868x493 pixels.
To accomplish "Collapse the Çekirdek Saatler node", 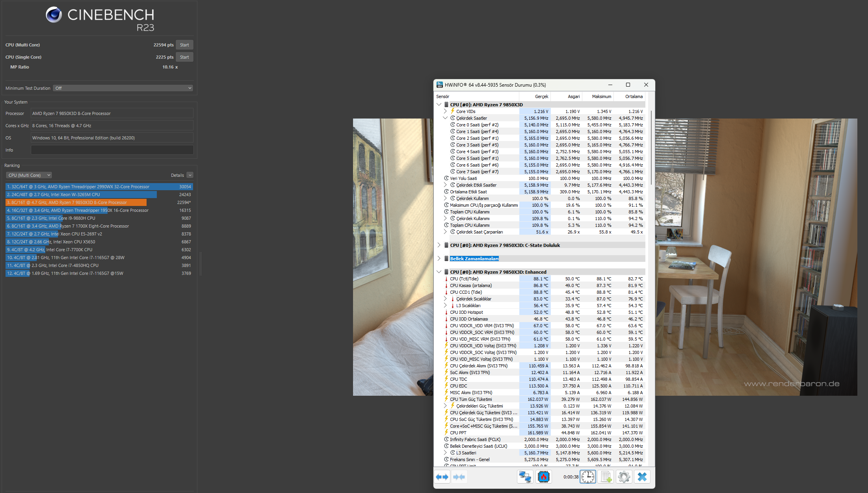I will 445,118.
